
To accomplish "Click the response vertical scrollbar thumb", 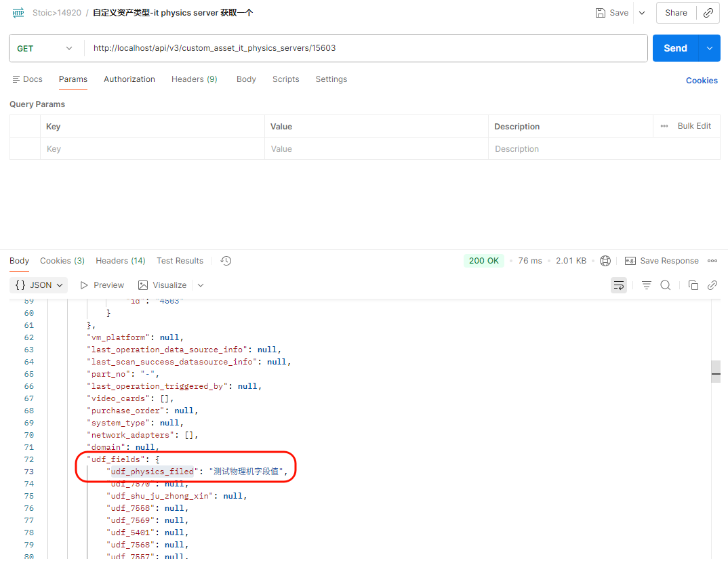I will [x=715, y=373].
